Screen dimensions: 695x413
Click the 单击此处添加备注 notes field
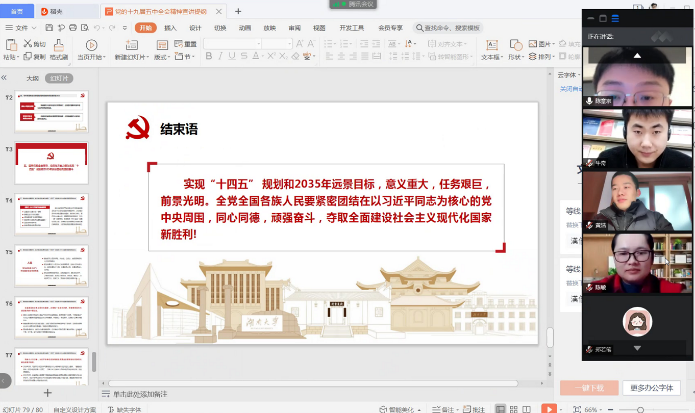[x=140, y=394]
